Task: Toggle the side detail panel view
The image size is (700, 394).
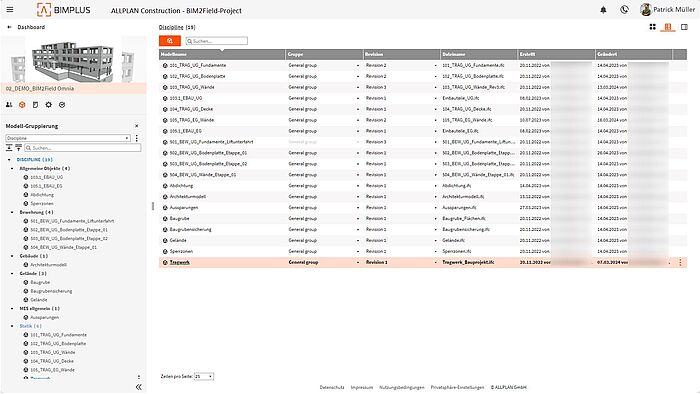Action: pos(684,27)
